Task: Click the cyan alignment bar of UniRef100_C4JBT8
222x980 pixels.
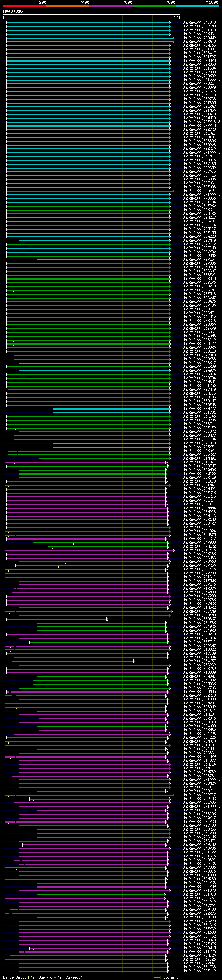Action: coord(88,23)
